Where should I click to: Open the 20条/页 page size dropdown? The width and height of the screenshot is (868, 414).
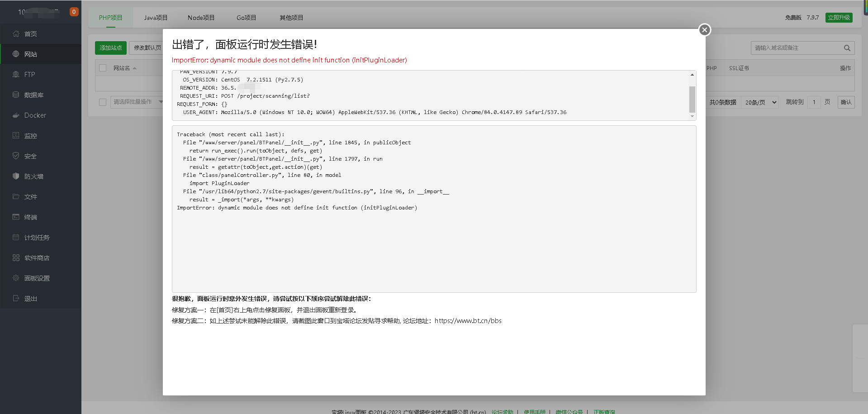point(761,102)
